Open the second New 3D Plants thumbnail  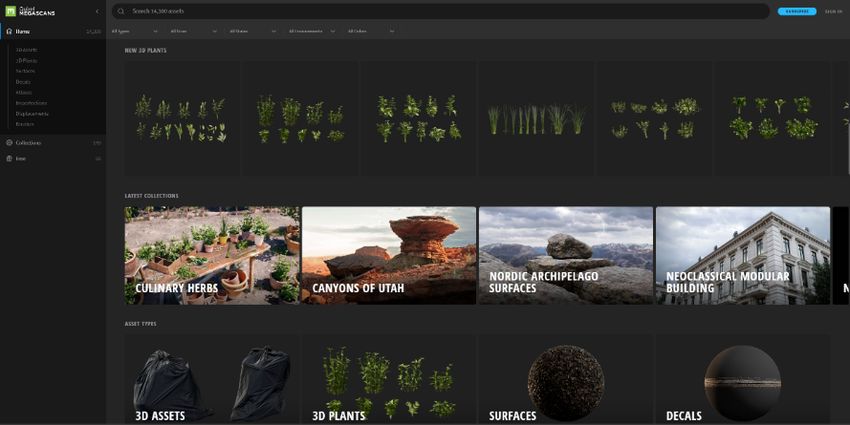300,118
